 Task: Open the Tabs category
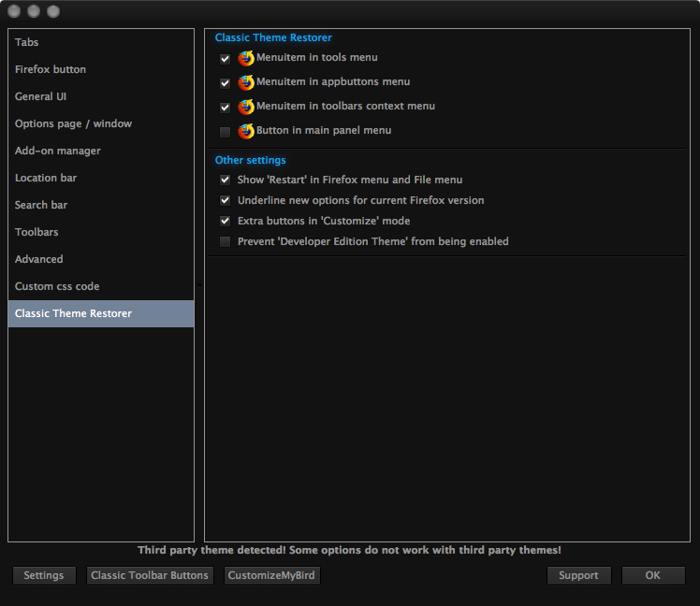pyautogui.click(x=101, y=42)
